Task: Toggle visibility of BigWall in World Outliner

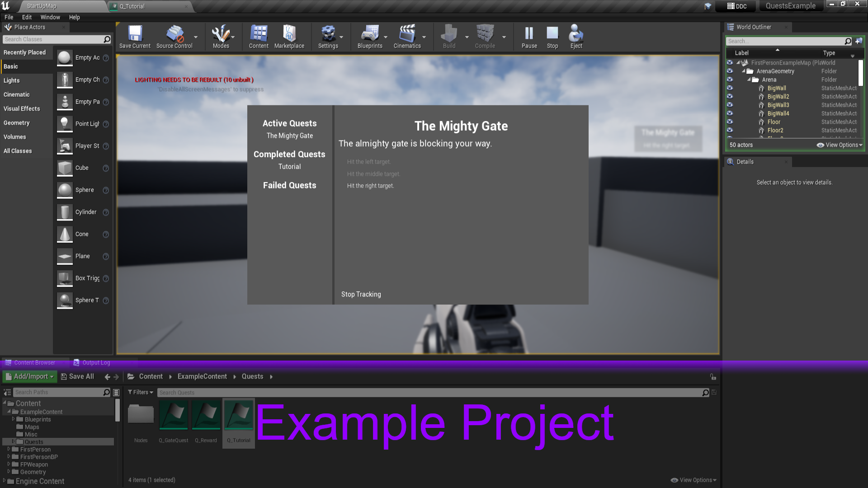Action: pyautogui.click(x=731, y=88)
